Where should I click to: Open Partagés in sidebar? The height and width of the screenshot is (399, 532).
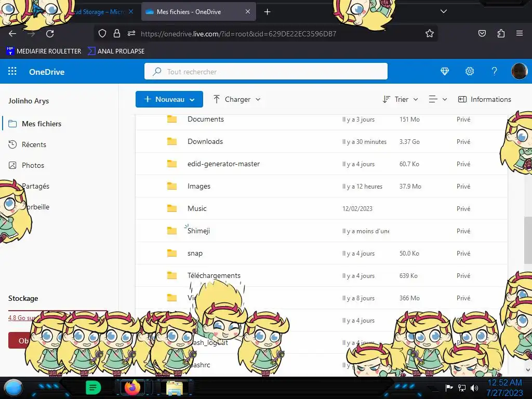pos(35,186)
